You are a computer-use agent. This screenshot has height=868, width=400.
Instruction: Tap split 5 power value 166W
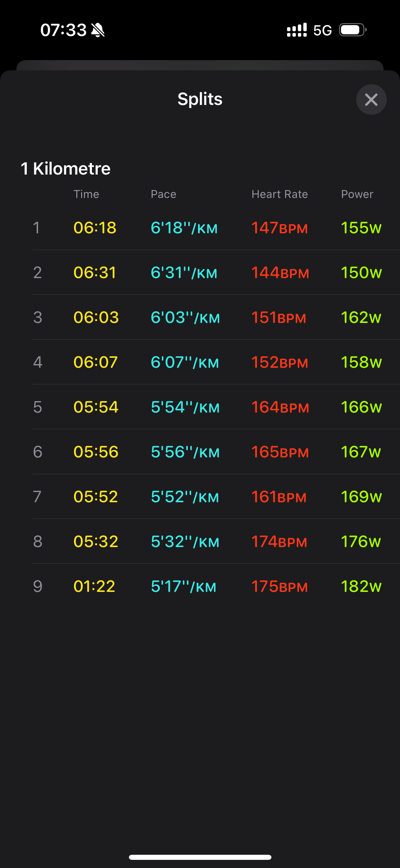361,407
